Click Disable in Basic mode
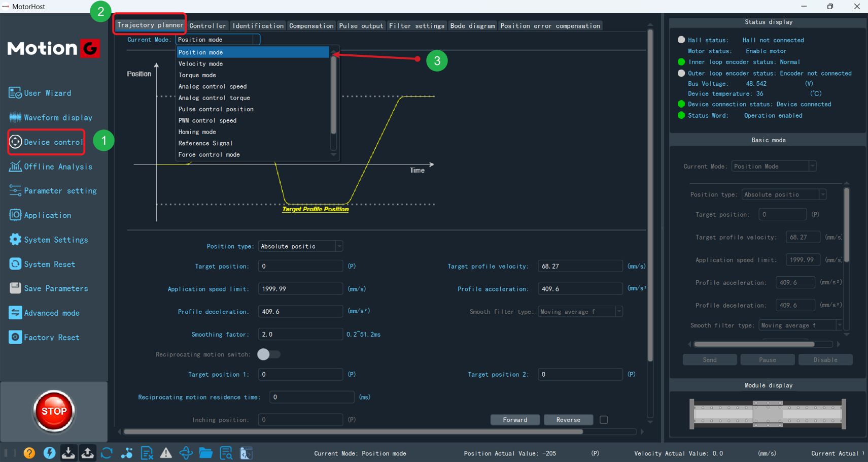The width and height of the screenshot is (868, 462). point(825,360)
